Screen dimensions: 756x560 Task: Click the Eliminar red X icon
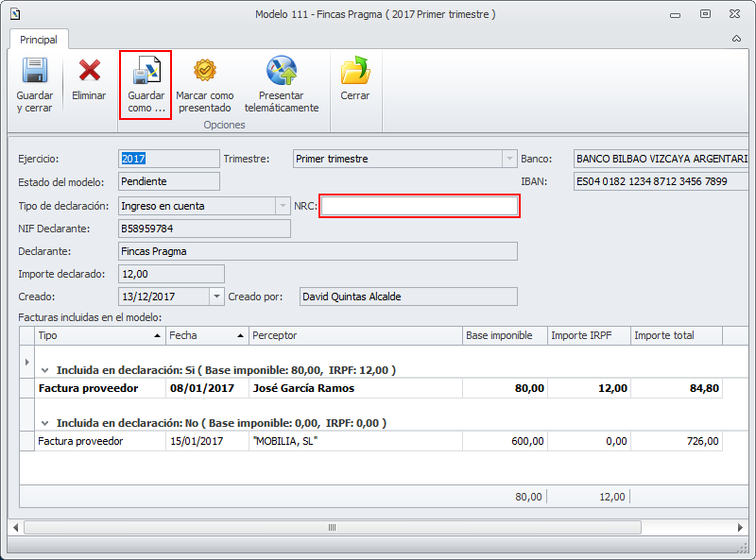pyautogui.click(x=90, y=72)
